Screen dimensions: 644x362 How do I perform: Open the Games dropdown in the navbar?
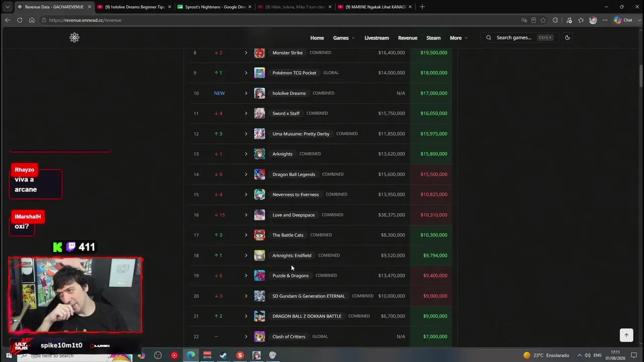pyautogui.click(x=344, y=38)
